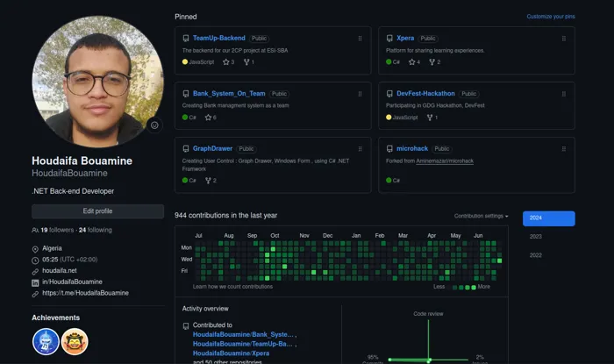The image size is (614, 364).
Task: Click the Edit profile button
Action: click(97, 211)
